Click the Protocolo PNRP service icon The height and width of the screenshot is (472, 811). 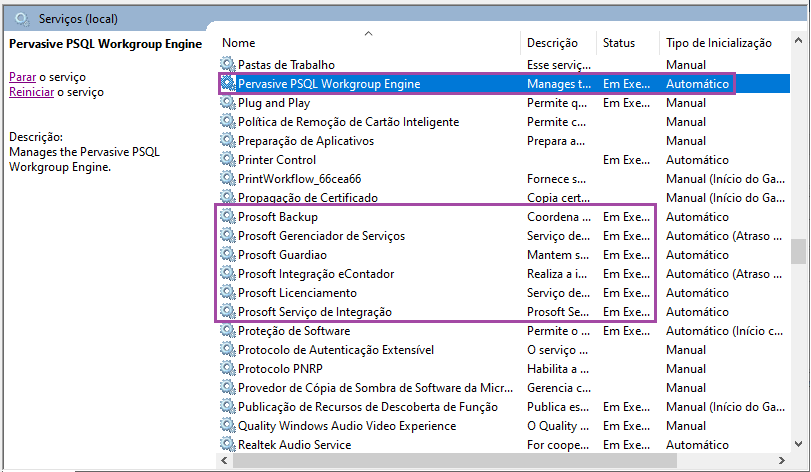pos(228,368)
